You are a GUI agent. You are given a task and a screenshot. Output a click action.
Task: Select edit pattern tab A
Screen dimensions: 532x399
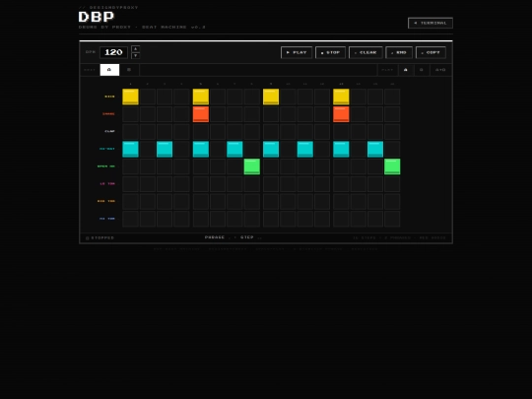pyautogui.click(x=109, y=70)
